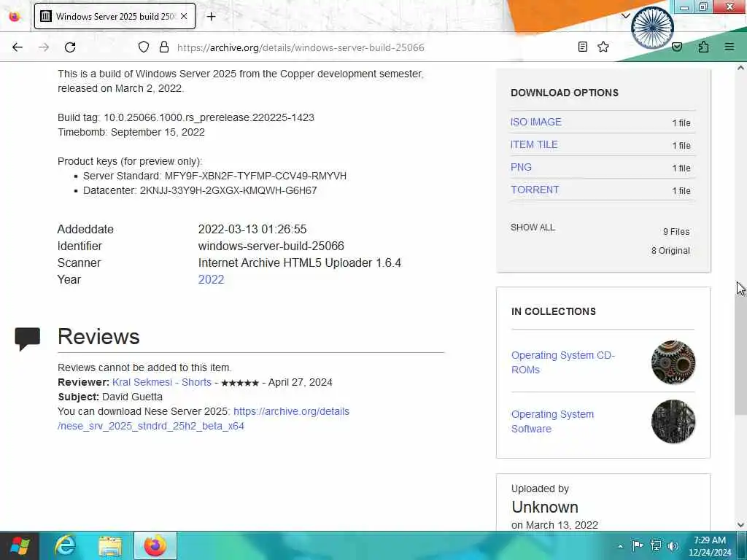Close the Windows Server 2025 tab
Screen dimensions: 747x560
coord(184,16)
